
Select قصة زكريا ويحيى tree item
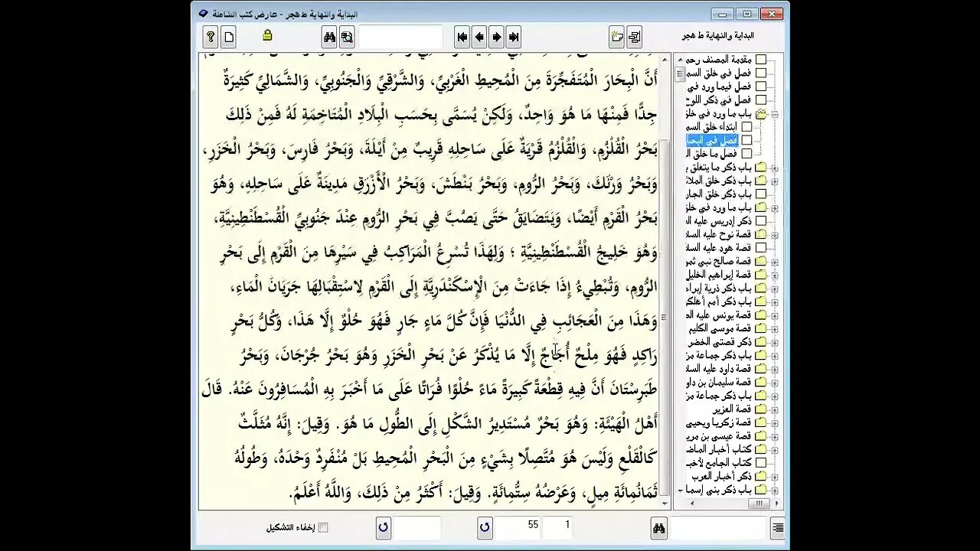pos(719,422)
